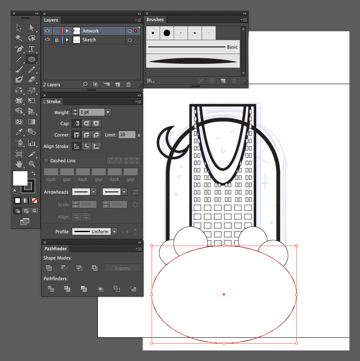Select the Column Graph tool

pos(32,143)
